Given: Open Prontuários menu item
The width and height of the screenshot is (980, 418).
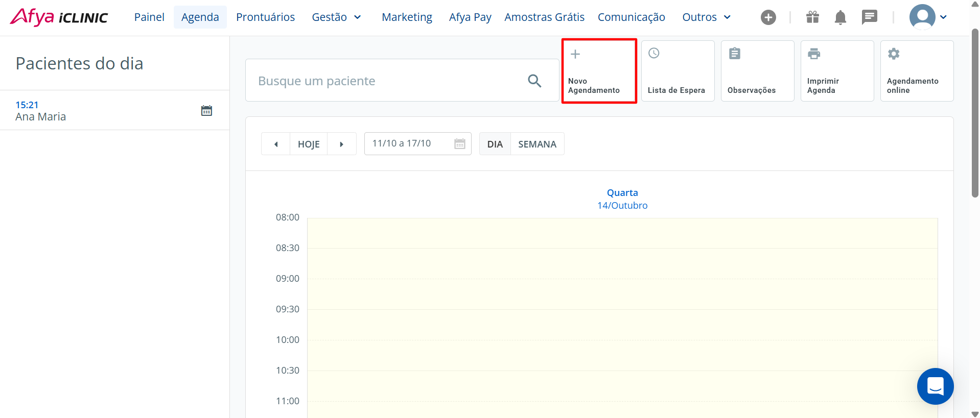Looking at the screenshot, I should [x=265, y=17].
